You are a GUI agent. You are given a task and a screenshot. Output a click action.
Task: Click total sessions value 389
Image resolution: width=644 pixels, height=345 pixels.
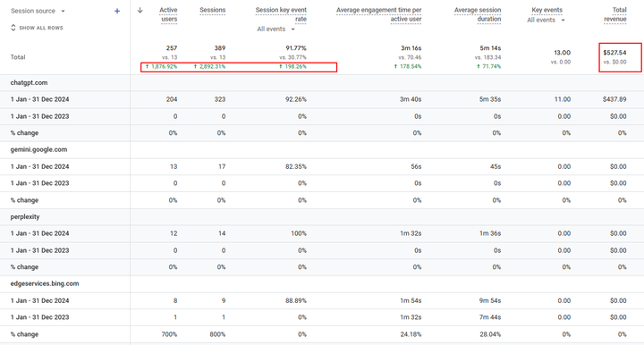point(220,48)
